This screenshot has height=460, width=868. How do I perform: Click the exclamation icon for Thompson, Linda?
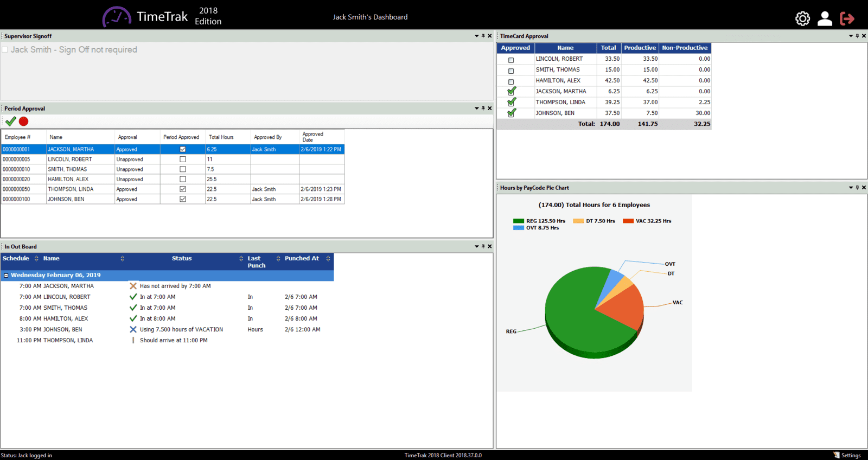point(133,340)
